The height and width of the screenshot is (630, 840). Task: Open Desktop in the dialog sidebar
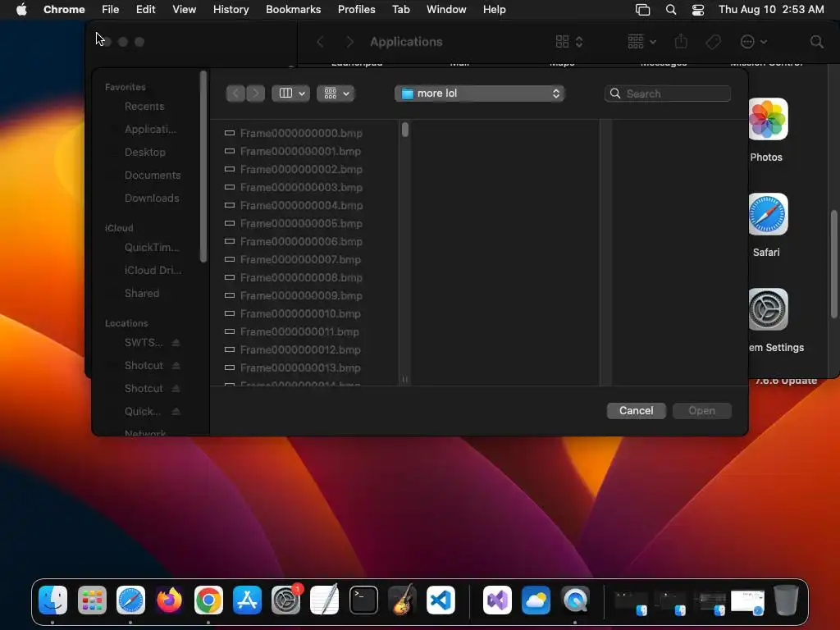pos(144,152)
